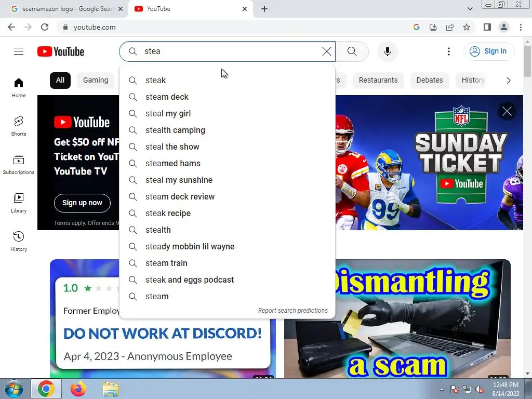This screenshot has width=532, height=399.
Task: Open History in the sidebar
Action: (19, 241)
